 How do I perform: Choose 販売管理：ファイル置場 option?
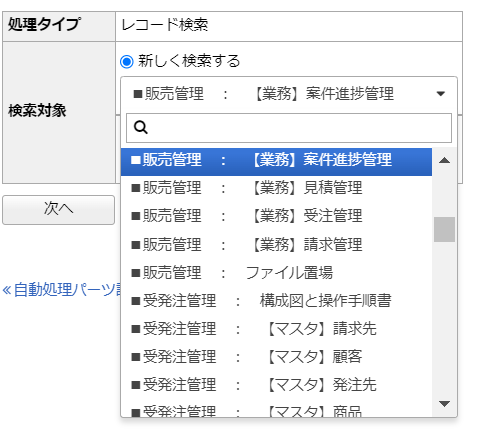276,273
